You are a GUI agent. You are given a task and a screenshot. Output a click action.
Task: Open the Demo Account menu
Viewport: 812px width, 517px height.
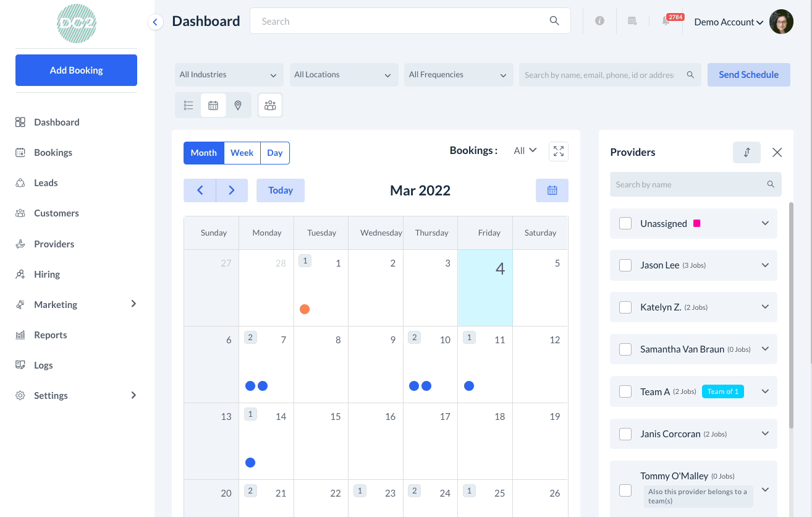[x=729, y=22]
